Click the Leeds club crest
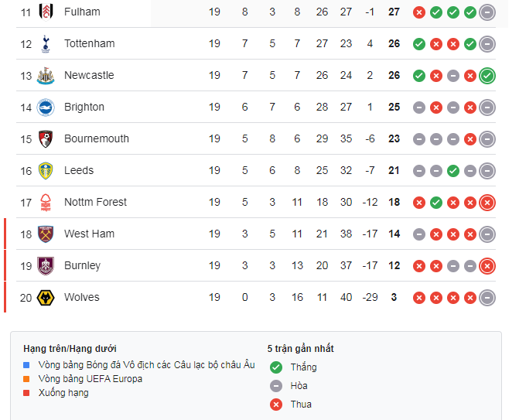This screenshot has height=420, width=519. (x=45, y=170)
